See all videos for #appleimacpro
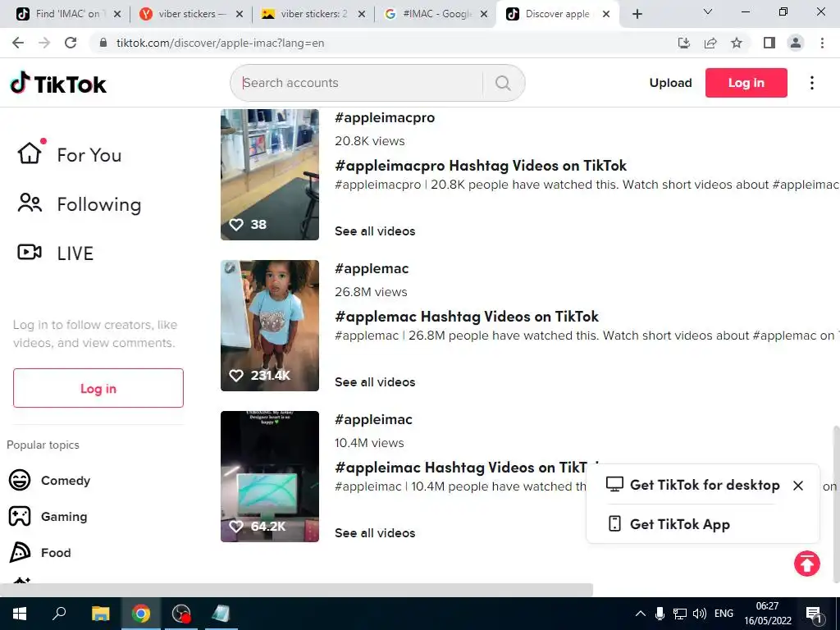Image resolution: width=840 pixels, height=630 pixels. point(375,231)
